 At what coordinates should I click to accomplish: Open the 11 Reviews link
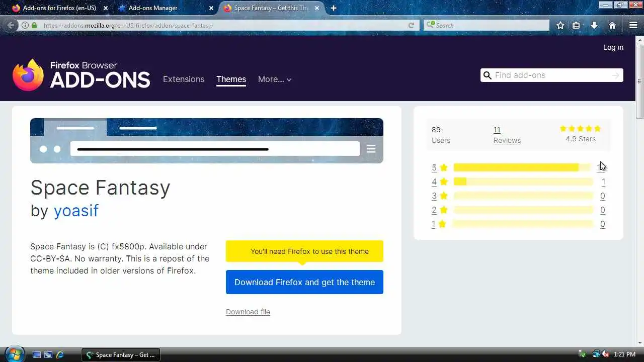(507, 135)
